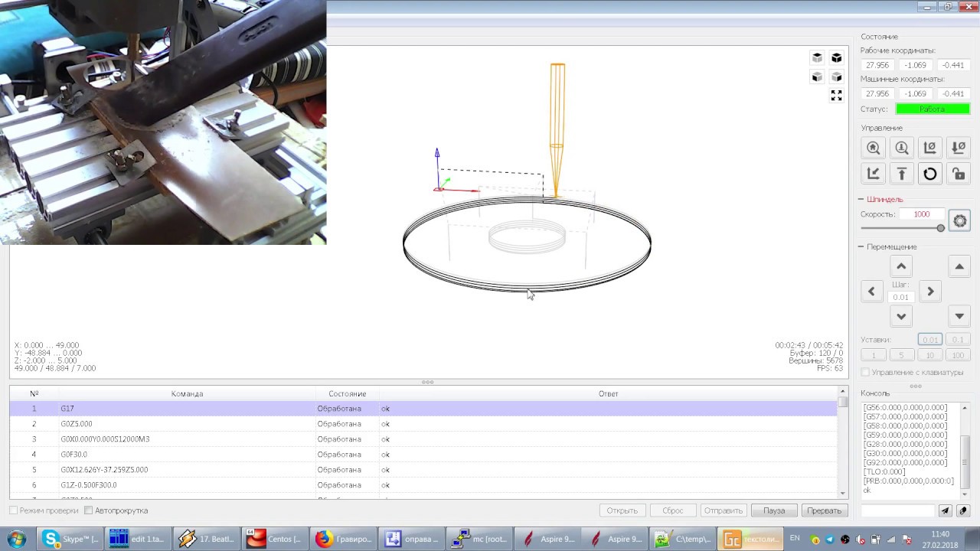
Task: Click the Команда column header
Action: pyautogui.click(x=187, y=393)
